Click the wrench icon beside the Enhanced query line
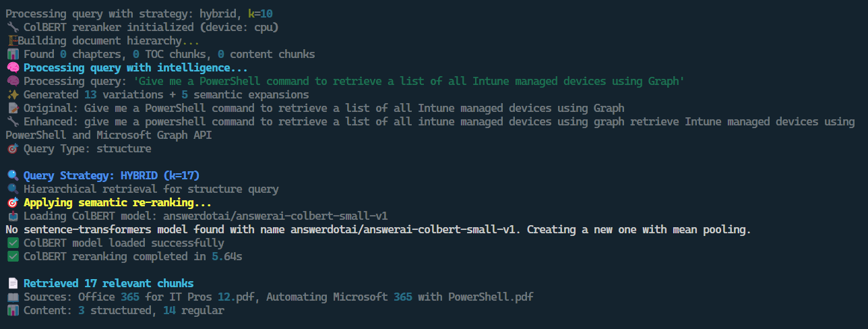Screen dimensions: 868x329 click(11, 121)
